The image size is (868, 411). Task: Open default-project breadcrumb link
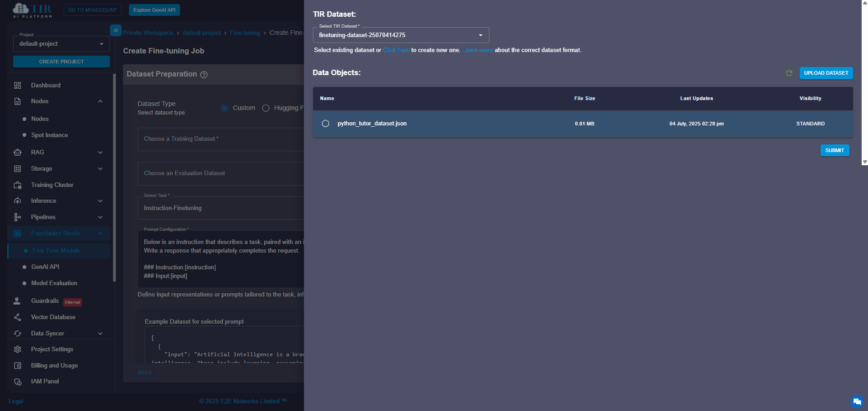point(202,33)
